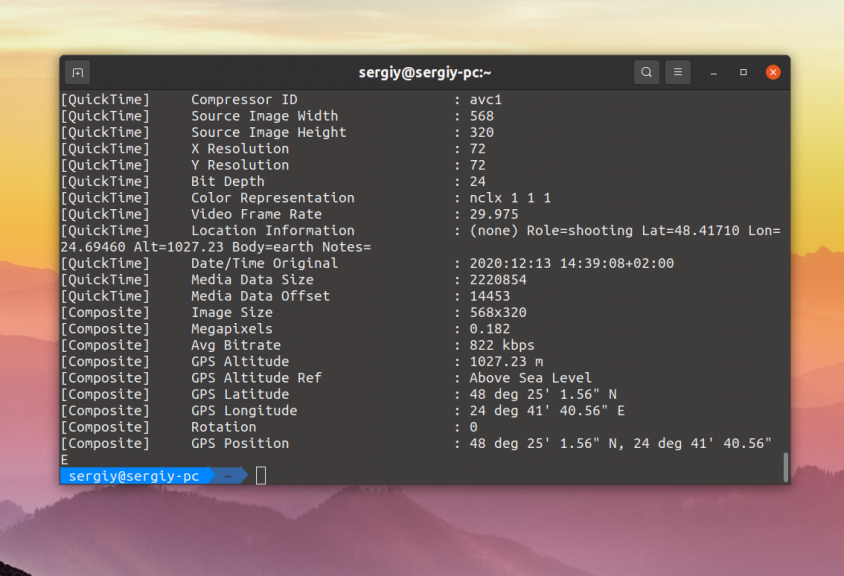The image size is (844, 576).
Task: Minimize the terminal window
Action: (x=714, y=73)
